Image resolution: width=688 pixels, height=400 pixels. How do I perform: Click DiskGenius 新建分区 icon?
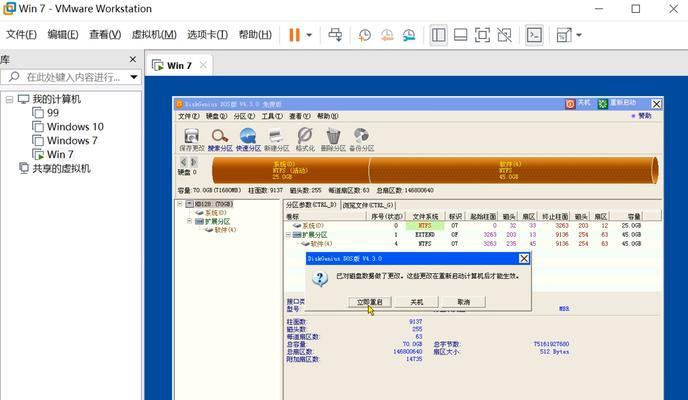click(x=276, y=139)
